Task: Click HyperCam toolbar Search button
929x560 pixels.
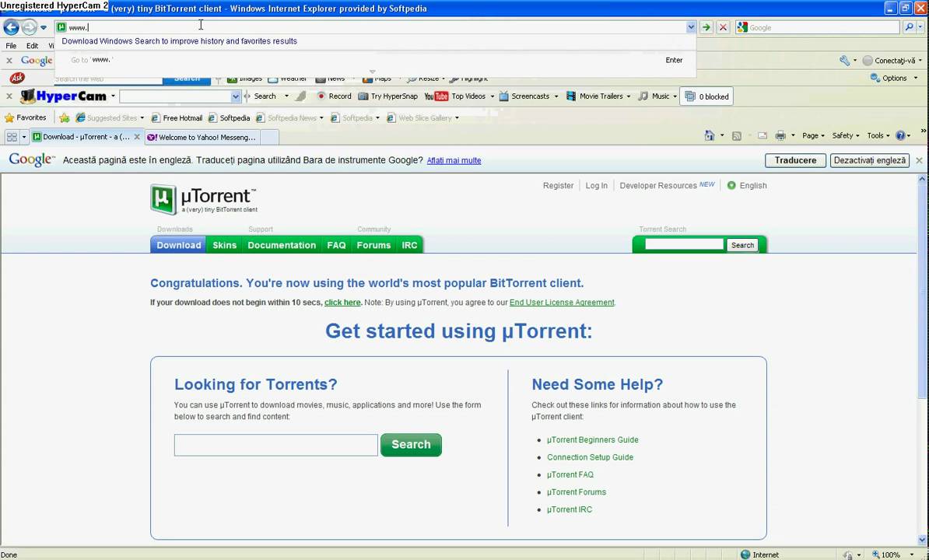Action: point(265,96)
